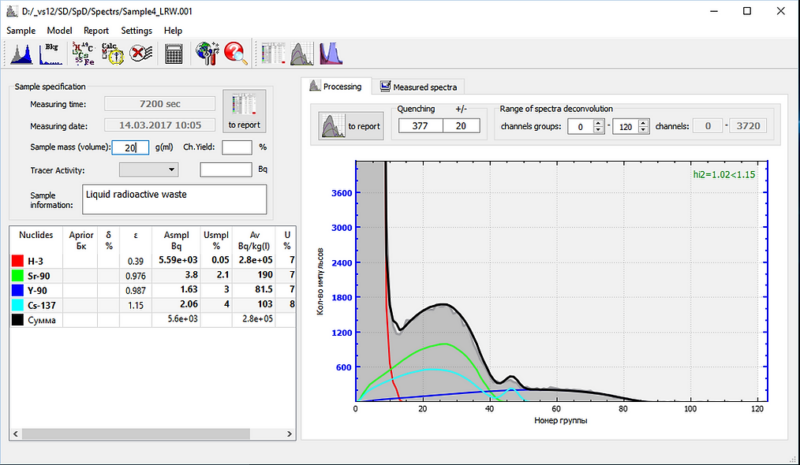Screen dimensions: 800x465
Task: Open the Settings menu
Action: pyautogui.click(x=136, y=31)
